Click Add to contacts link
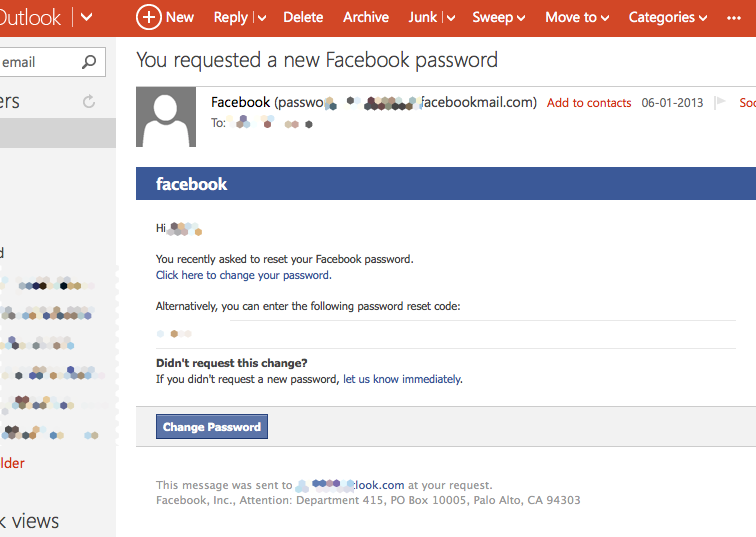Viewport: 756px width, 537px height. 589,103
